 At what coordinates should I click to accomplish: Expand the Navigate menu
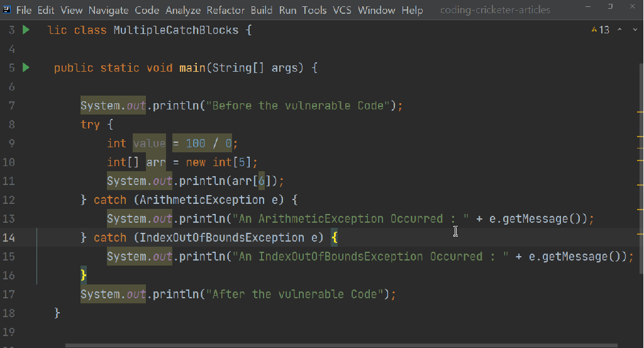pyautogui.click(x=108, y=10)
